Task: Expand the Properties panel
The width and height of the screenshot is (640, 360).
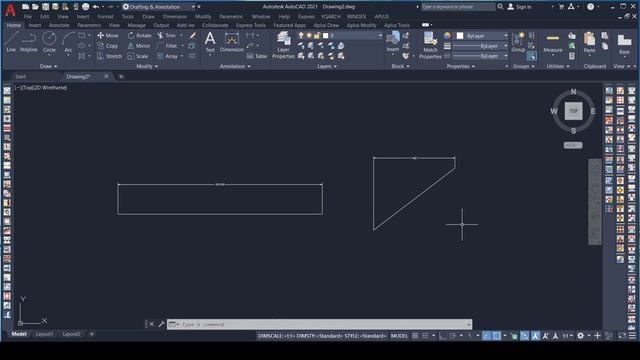Action: coord(461,66)
